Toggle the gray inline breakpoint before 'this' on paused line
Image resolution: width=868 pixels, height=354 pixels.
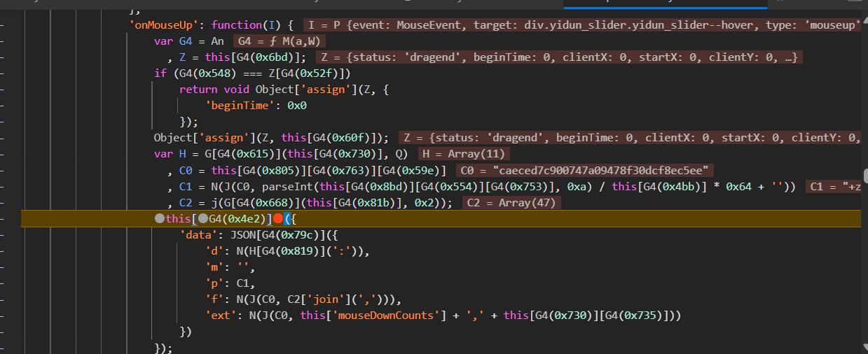(159, 219)
